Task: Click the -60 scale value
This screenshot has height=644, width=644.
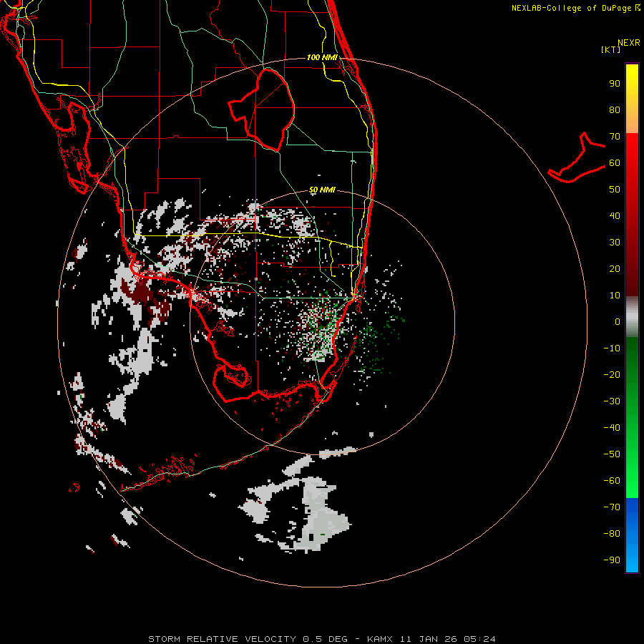Action: pos(612,481)
